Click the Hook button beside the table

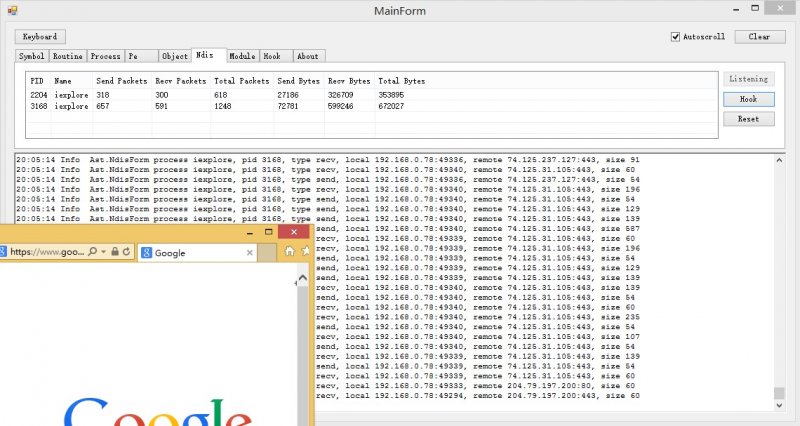click(x=748, y=99)
